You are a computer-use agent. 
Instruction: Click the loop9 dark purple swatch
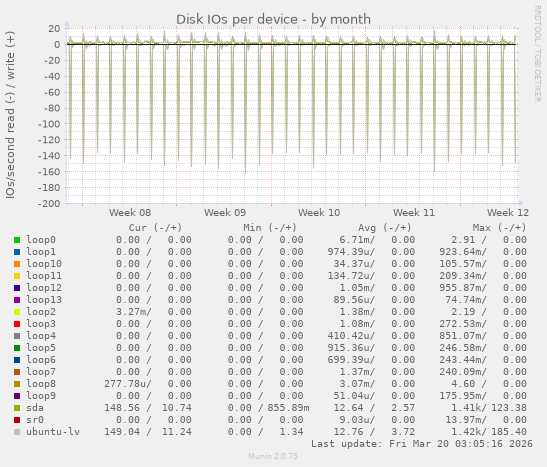point(17,396)
